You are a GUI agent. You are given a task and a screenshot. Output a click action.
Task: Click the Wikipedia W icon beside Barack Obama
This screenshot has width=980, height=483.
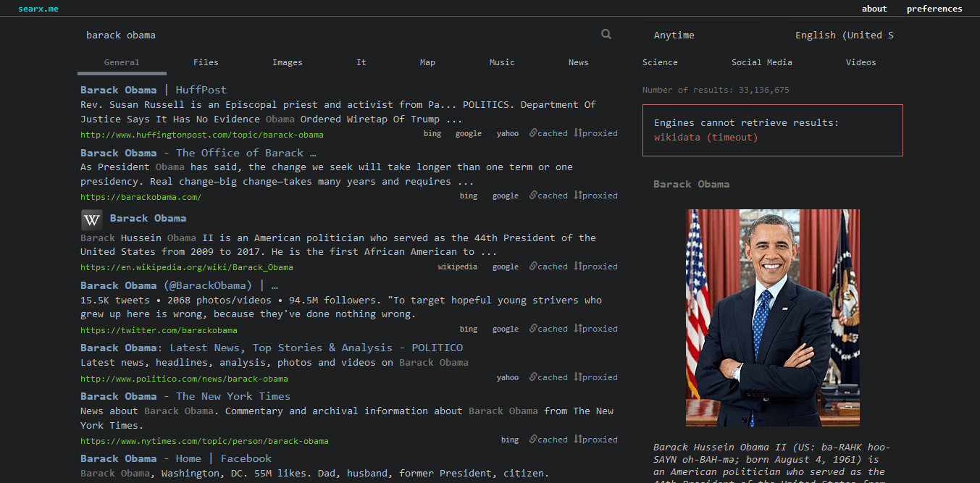pyautogui.click(x=92, y=219)
